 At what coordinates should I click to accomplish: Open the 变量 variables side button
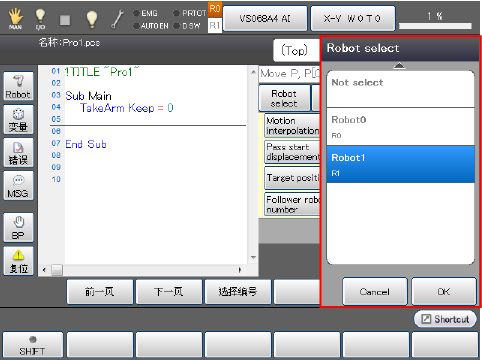click(18, 120)
